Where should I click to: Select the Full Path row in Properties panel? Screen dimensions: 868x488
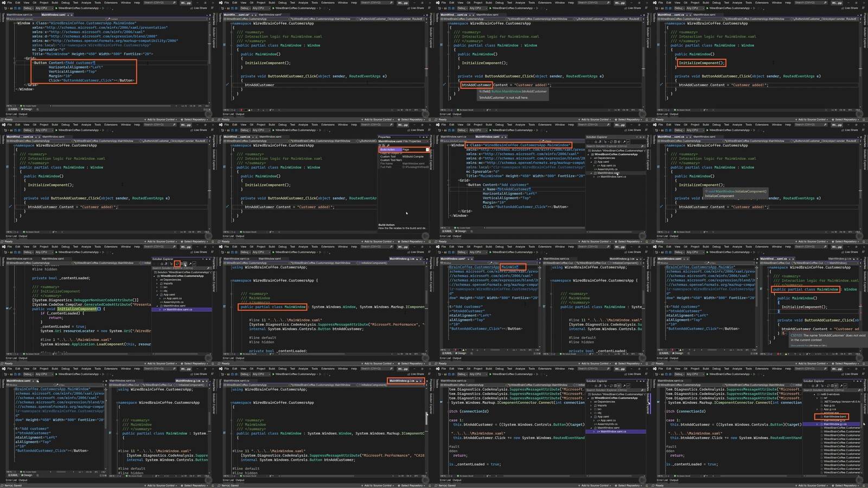(404, 167)
